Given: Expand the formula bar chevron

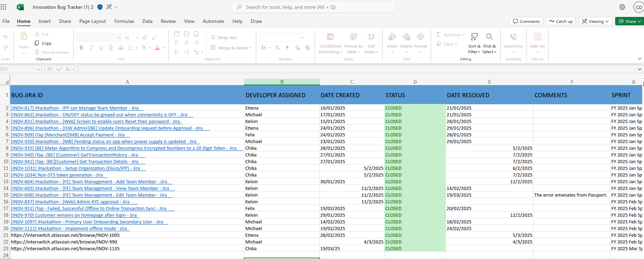Looking at the screenshot, I should click(x=639, y=69).
